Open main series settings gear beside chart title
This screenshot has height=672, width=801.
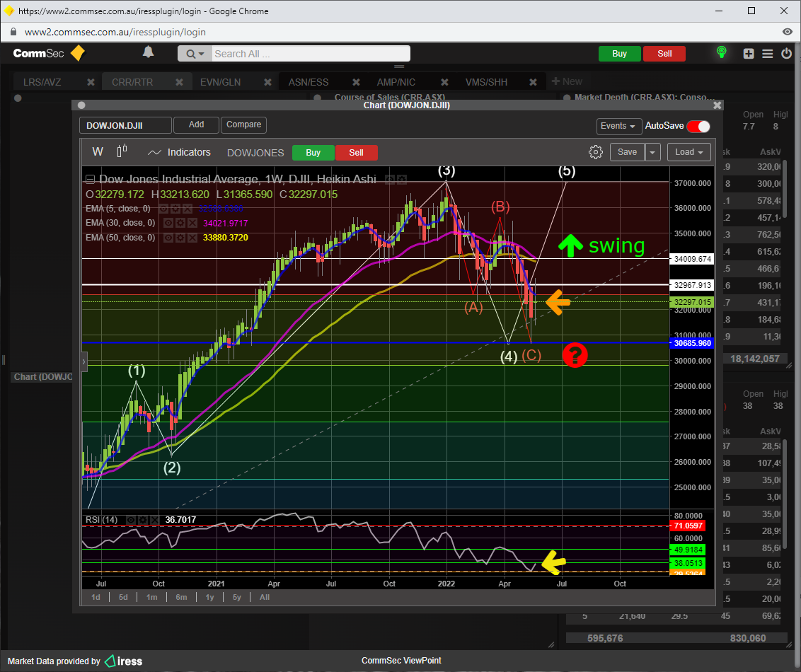pos(402,179)
